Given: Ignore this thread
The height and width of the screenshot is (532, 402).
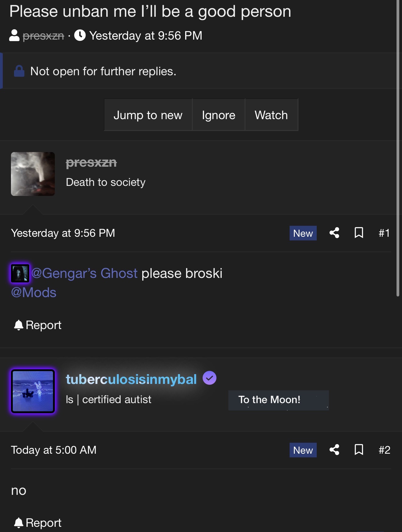Looking at the screenshot, I should pos(219,115).
